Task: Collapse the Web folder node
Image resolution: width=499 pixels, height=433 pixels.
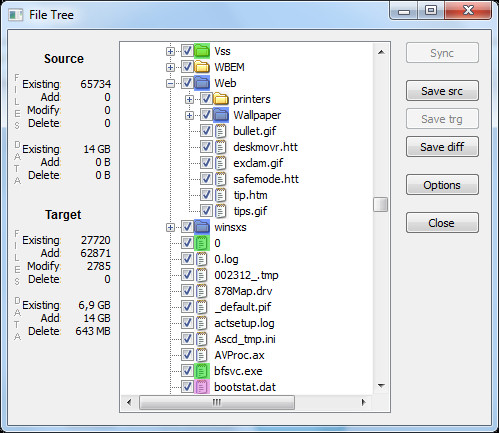Action: (x=170, y=83)
